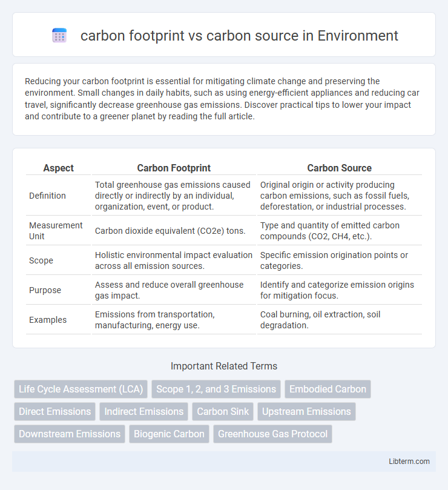Select the 'Examples' row label
The width and height of the screenshot is (448, 490).
(48, 320)
